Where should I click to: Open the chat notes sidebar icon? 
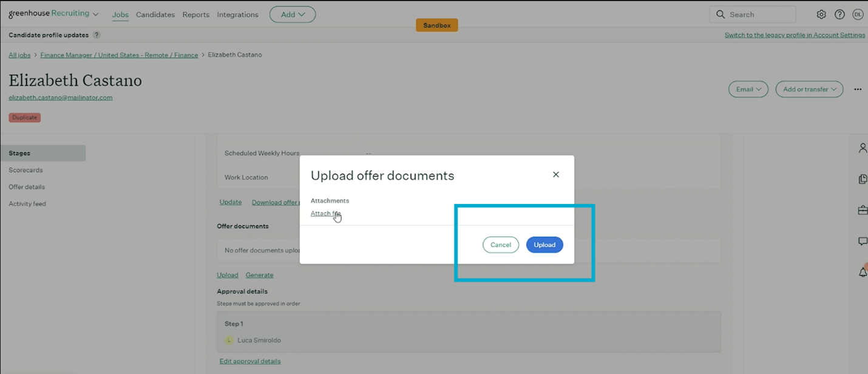point(863,241)
